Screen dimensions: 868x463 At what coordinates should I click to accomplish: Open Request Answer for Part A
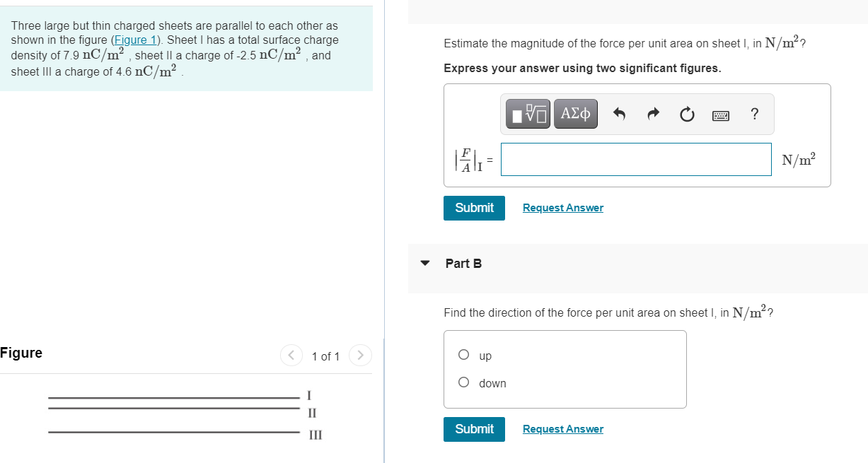click(562, 207)
